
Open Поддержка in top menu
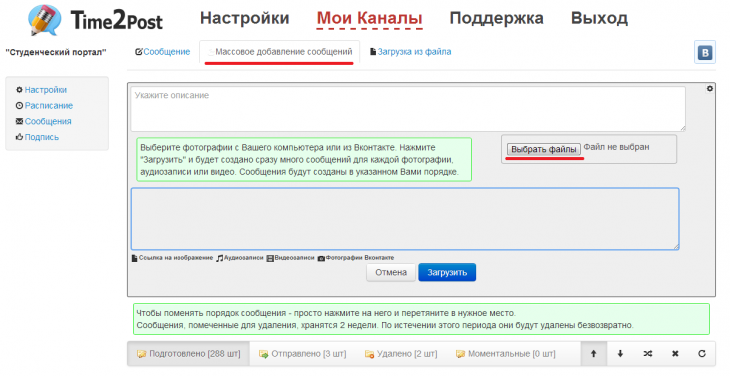[496, 18]
